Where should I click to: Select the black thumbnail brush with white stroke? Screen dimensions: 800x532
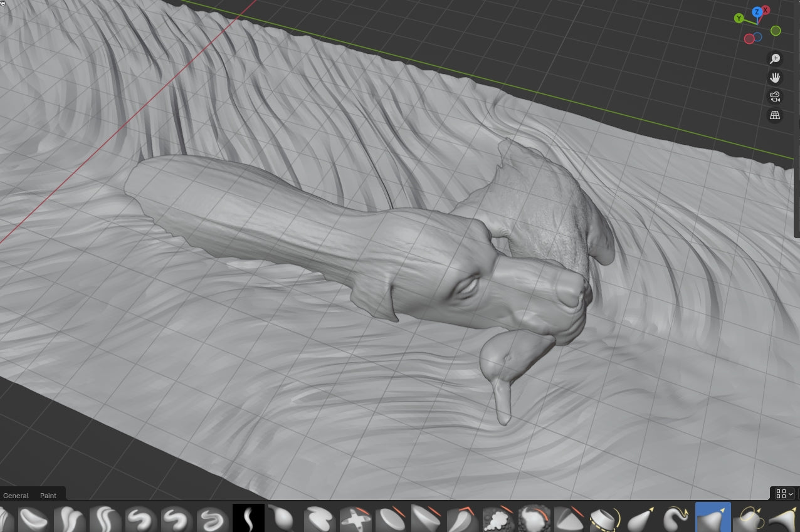pyautogui.click(x=248, y=518)
